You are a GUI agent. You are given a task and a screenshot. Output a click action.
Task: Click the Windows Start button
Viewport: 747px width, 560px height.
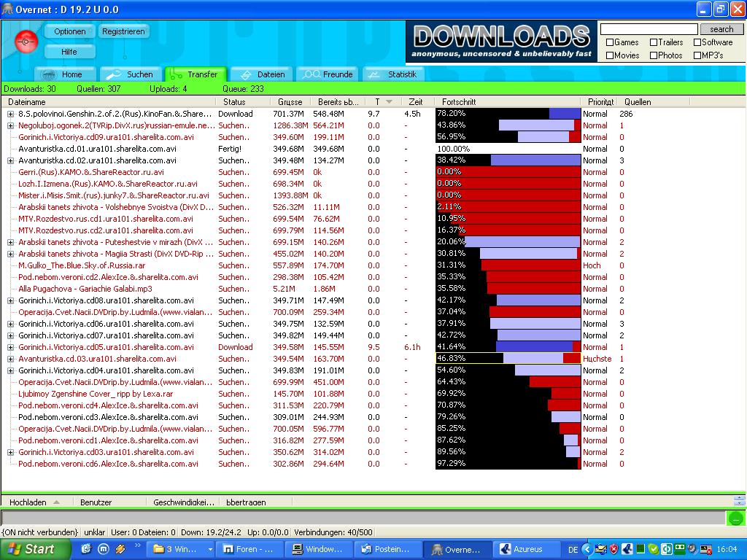pyautogui.click(x=35, y=550)
